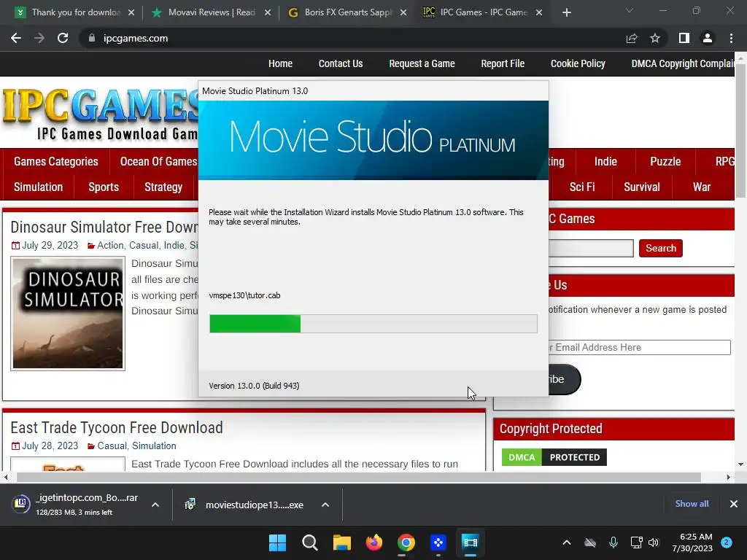Screen dimensions: 747x560
Task: Click the padlock site info icon
Action: 92,38
